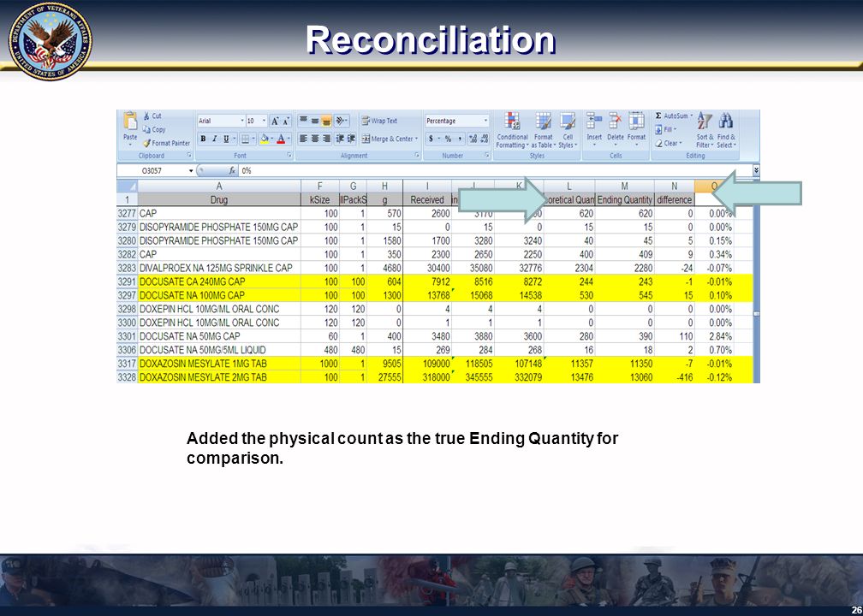
Task: Click Decrease Decimal icon
Action: coord(484,139)
